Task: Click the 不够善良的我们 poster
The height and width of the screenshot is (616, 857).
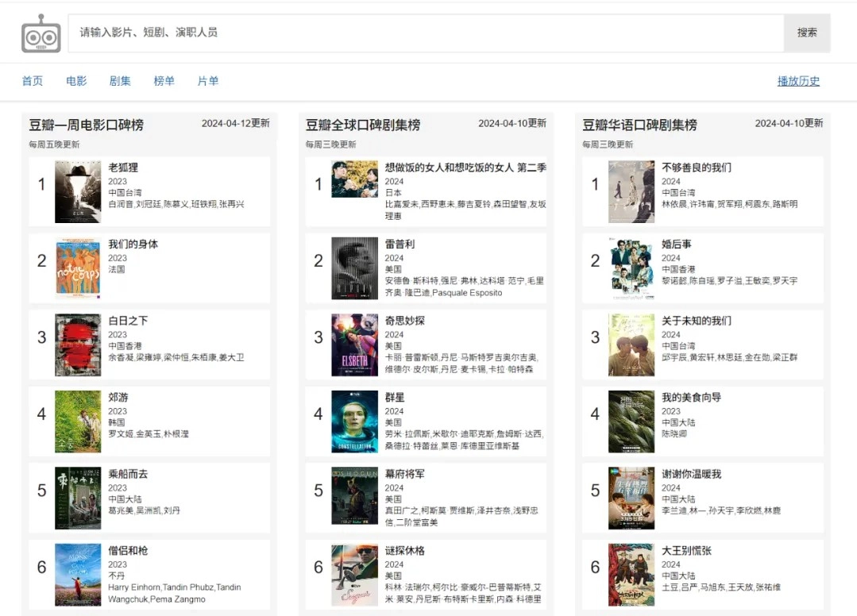Action: coord(631,191)
